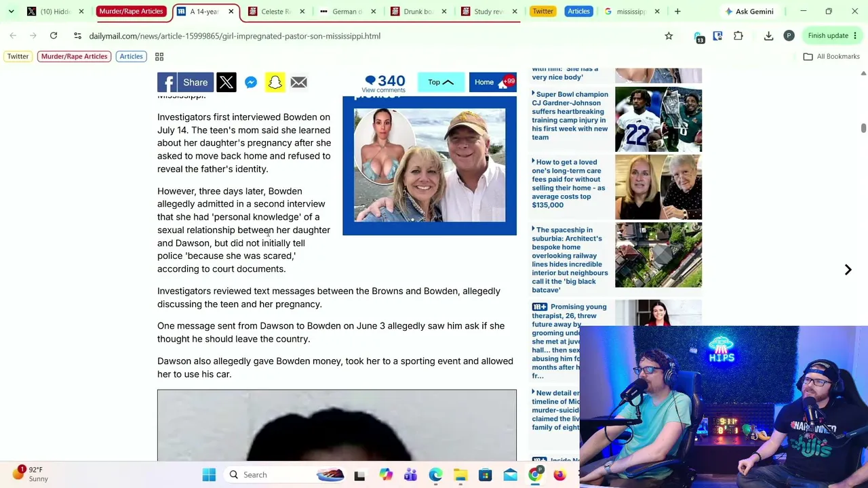The image size is (868, 488).
Task: Open the CJ Gardner-Johnson Super Bowl champion article
Action: (570, 116)
